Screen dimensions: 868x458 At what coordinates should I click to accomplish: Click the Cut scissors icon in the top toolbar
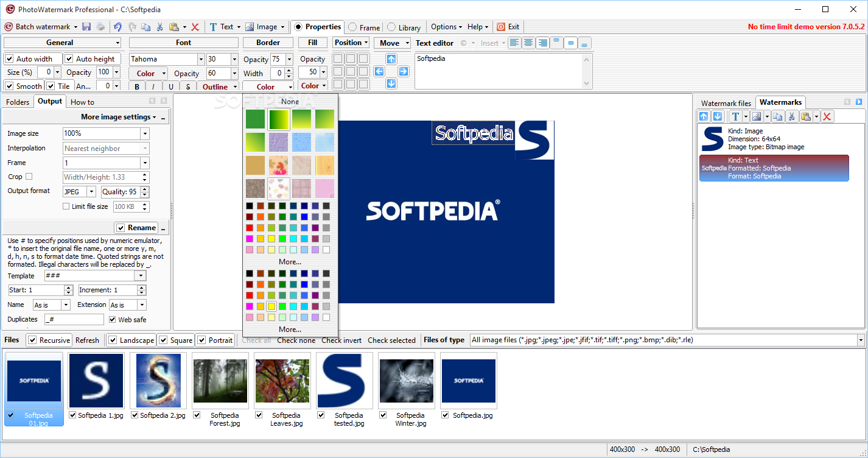pos(159,27)
